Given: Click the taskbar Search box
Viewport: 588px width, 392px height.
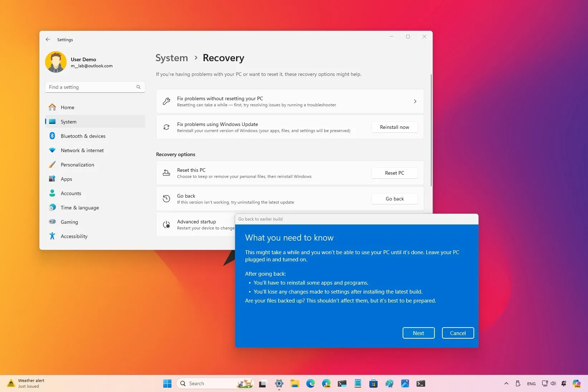Looking at the screenshot, I should tap(215, 383).
